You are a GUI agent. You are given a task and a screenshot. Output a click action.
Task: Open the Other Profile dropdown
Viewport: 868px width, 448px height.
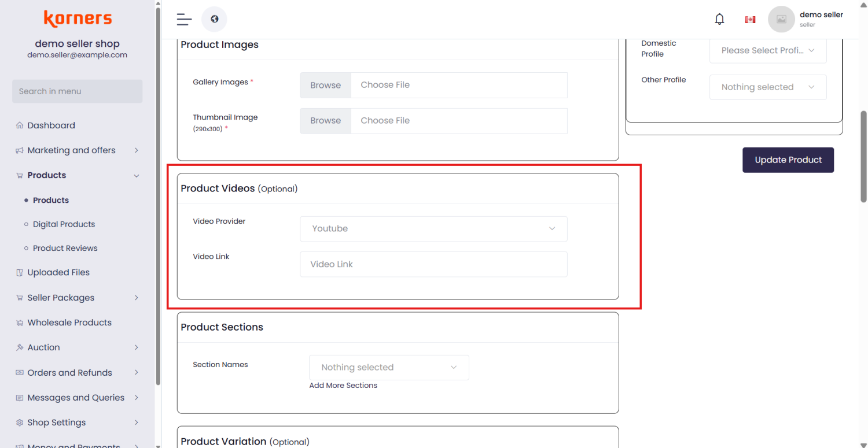tap(767, 87)
